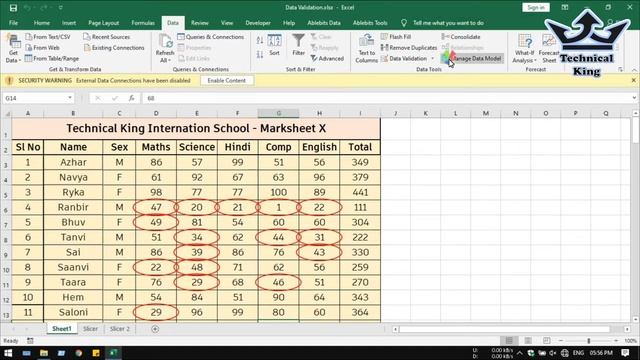
Task: Open Queries & Connections pane
Action: [x=211, y=37]
